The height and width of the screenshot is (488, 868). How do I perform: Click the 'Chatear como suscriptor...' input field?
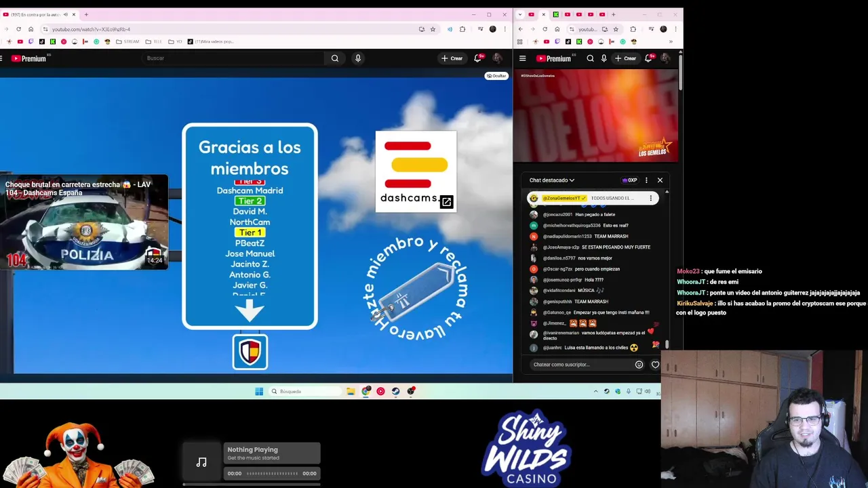[x=580, y=365]
